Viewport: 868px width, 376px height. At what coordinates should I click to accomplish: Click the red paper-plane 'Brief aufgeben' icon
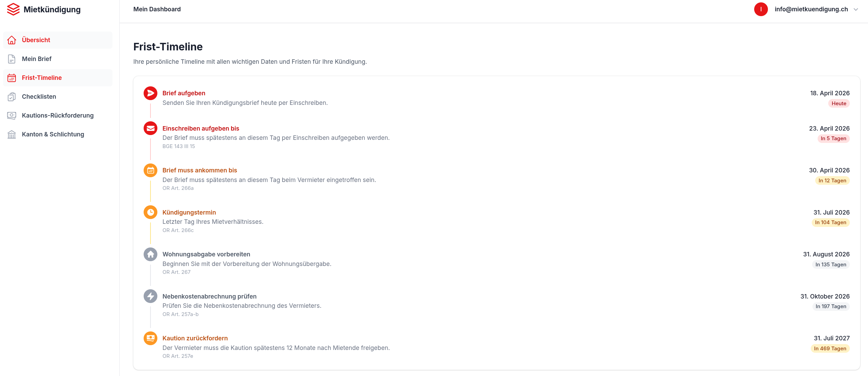(150, 93)
